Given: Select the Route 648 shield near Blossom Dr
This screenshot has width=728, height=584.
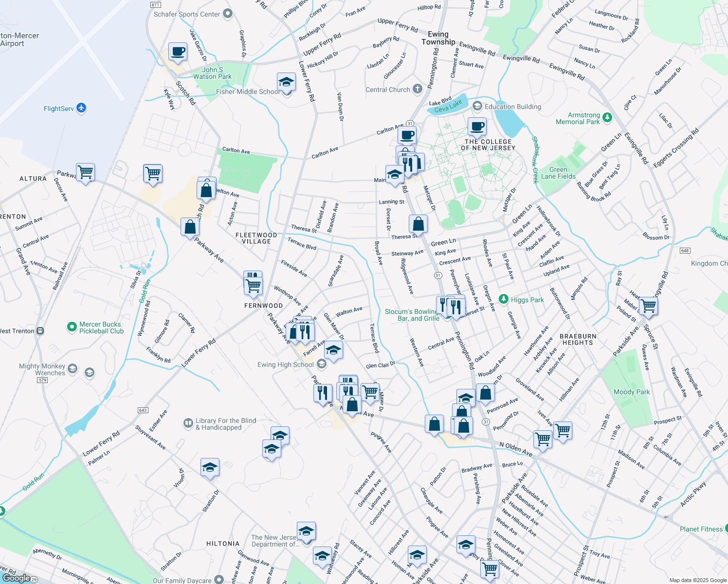Looking at the screenshot, I should click(685, 250).
